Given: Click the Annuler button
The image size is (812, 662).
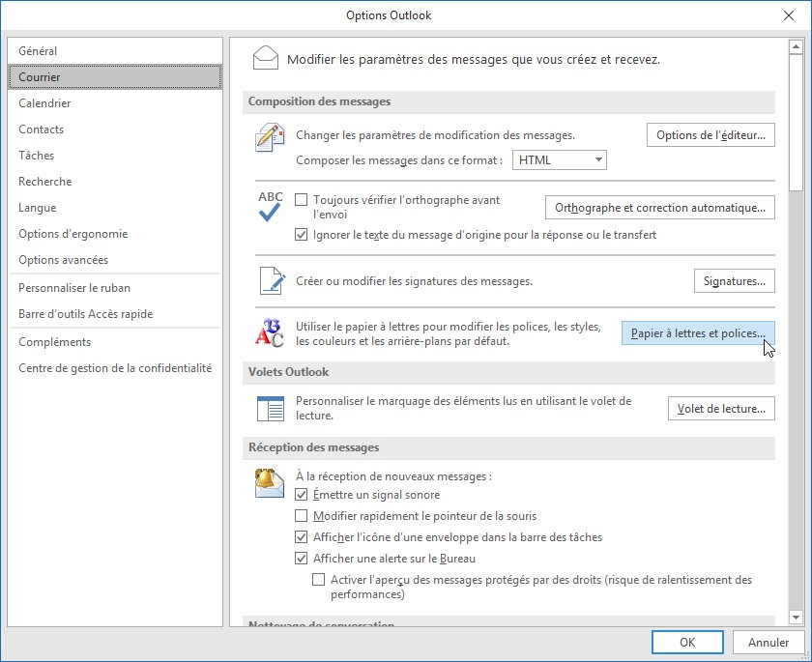Looking at the screenshot, I should coord(768,643).
